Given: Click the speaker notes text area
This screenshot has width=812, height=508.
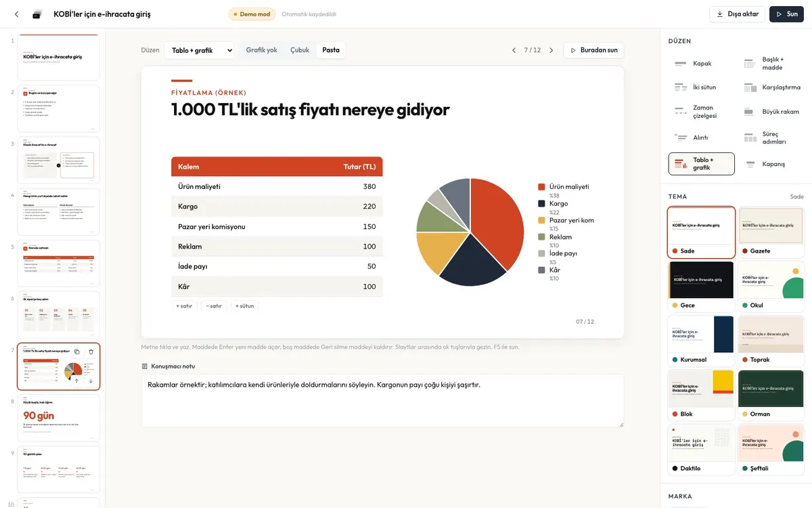Looking at the screenshot, I should click(x=382, y=400).
